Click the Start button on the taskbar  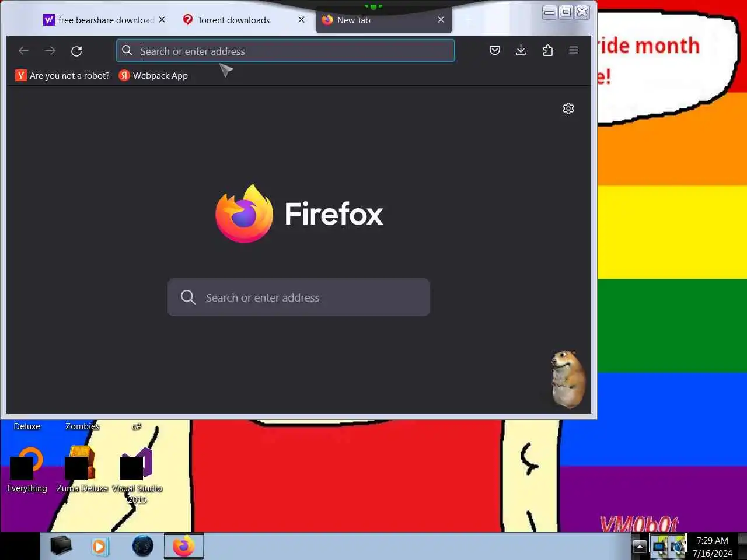(19, 546)
